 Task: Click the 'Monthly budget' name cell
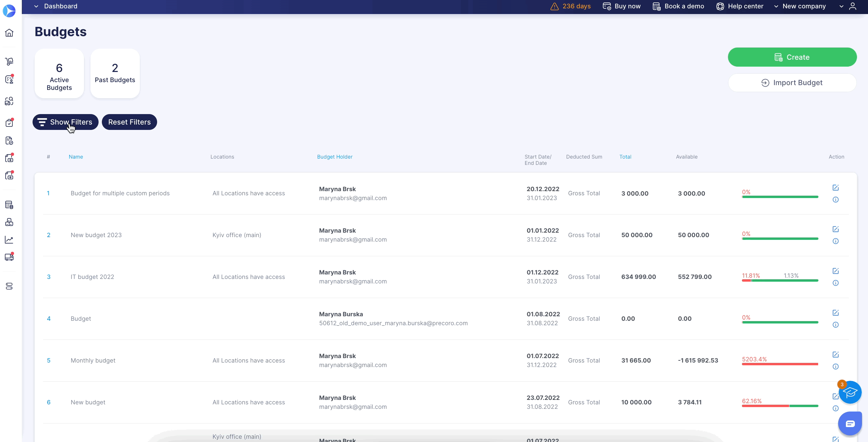tap(93, 360)
